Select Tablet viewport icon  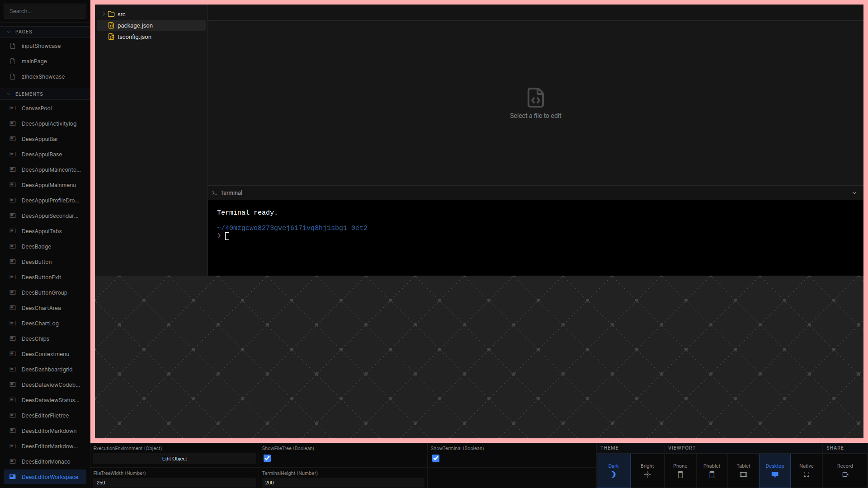coord(743,474)
